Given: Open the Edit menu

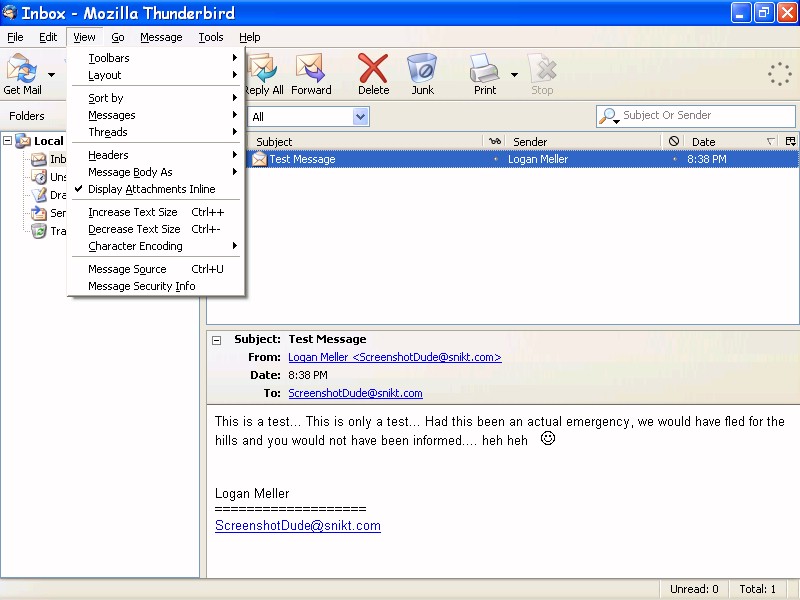Looking at the screenshot, I should [48, 37].
